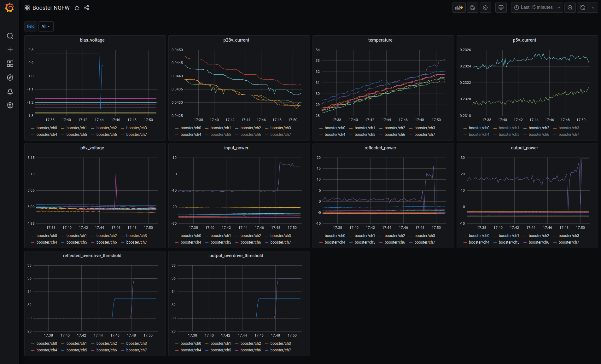This screenshot has height=364, width=601.
Task: Toggle booster/ch2 series in p5v_current legend
Action: (539, 128)
